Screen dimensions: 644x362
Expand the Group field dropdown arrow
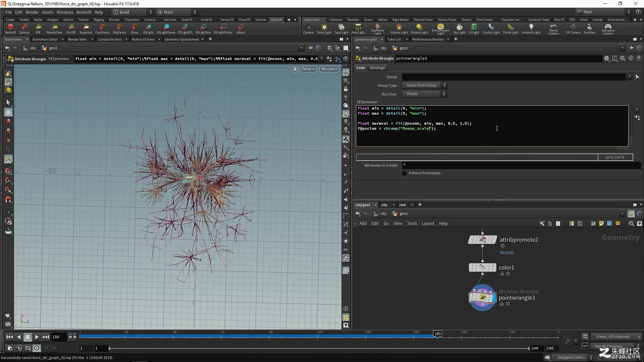pyautogui.click(x=629, y=77)
